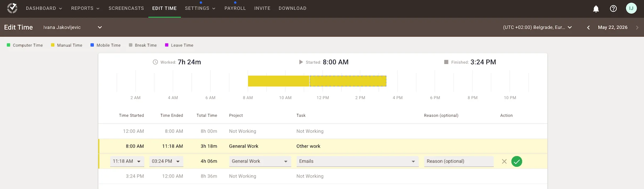Open the Invite page
The height and width of the screenshot is (189, 644).
[262, 8]
